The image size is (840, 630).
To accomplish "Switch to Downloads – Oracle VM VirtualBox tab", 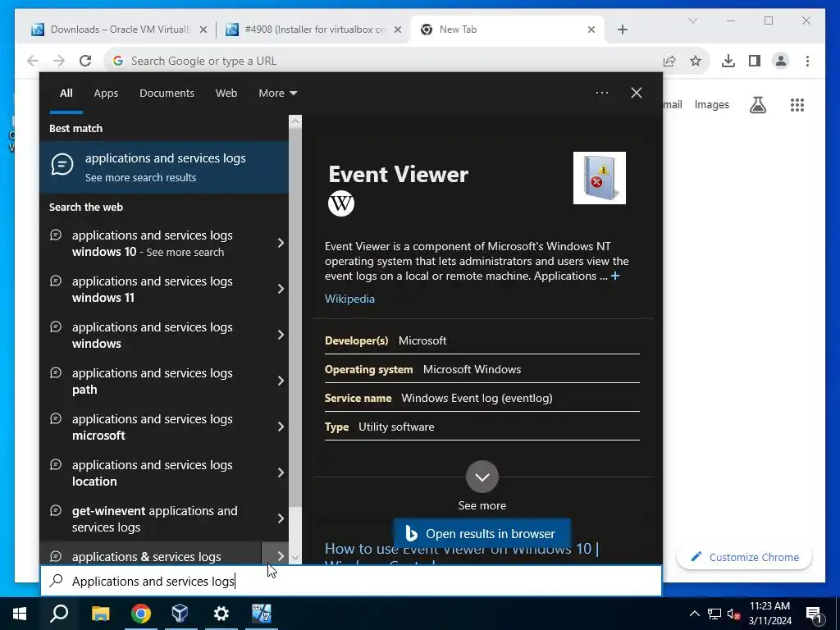I will click(120, 30).
